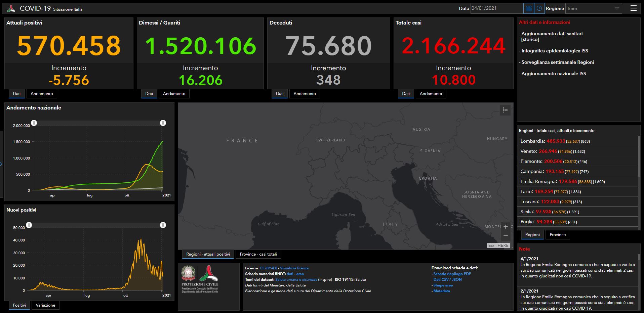Switch Deceduti panel to Andamento tab
This screenshot has height=313, width=644.
pyautogui.click(x=305, y=94)
